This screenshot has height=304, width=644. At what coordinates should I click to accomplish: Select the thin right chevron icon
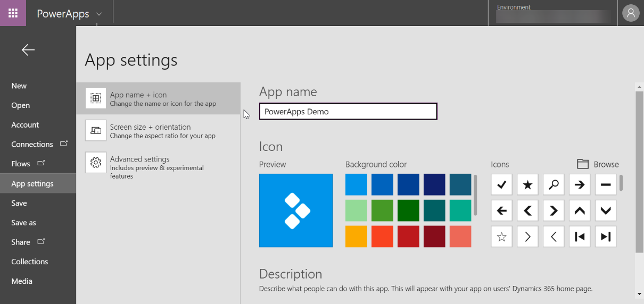527,237
